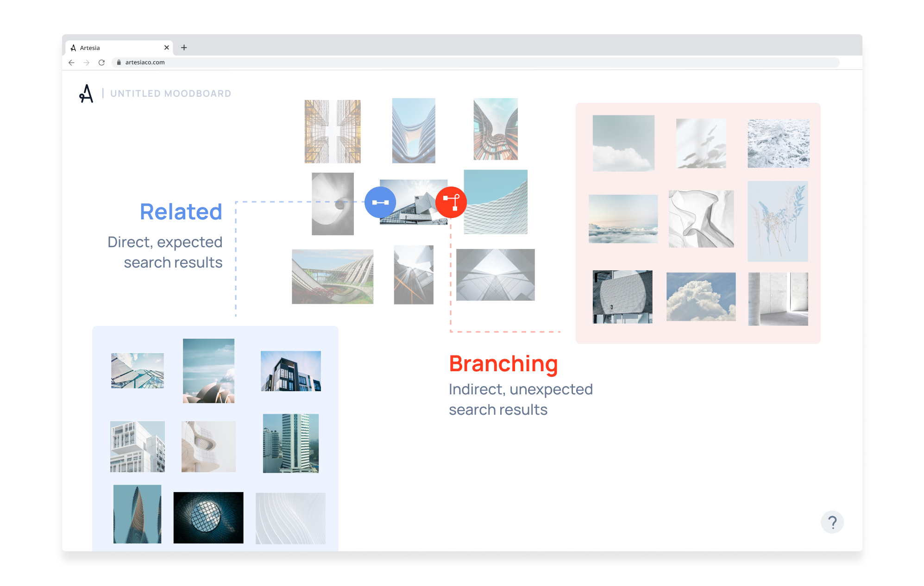This screenshot has height=586, width=924.
Task: Open the white cubic building related image
Action: tap(138, 447)
